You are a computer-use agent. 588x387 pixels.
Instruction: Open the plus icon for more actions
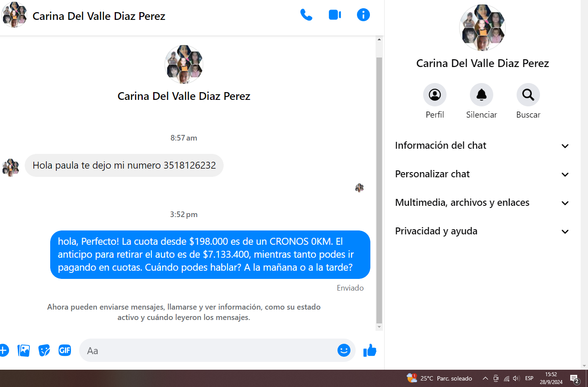click(3, 350)
